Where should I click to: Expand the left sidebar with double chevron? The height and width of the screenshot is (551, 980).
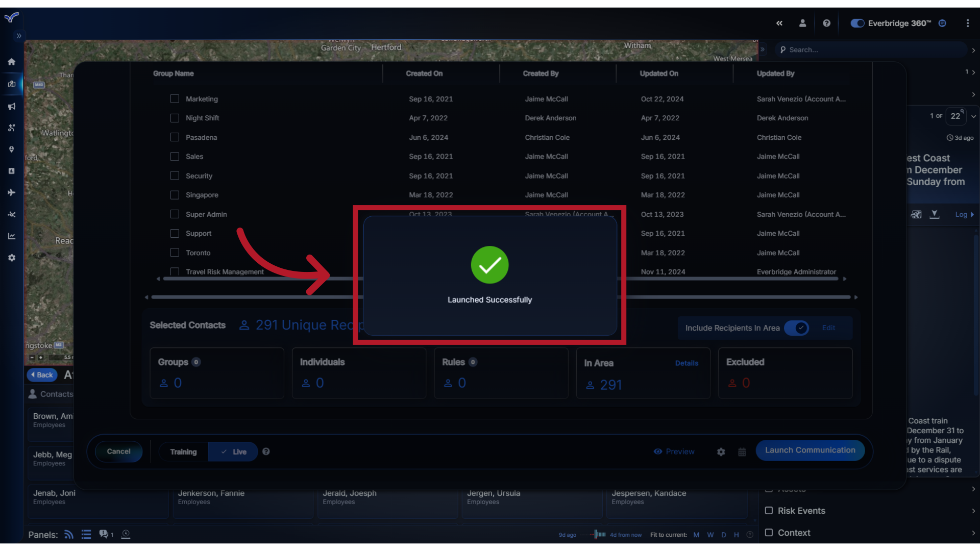tap(18, 36)
